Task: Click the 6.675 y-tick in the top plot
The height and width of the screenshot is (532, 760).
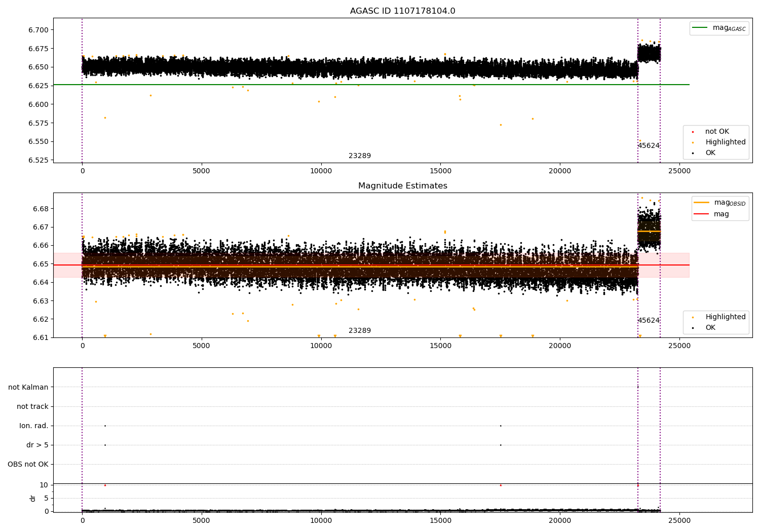Action: click(x=39, y=49)
